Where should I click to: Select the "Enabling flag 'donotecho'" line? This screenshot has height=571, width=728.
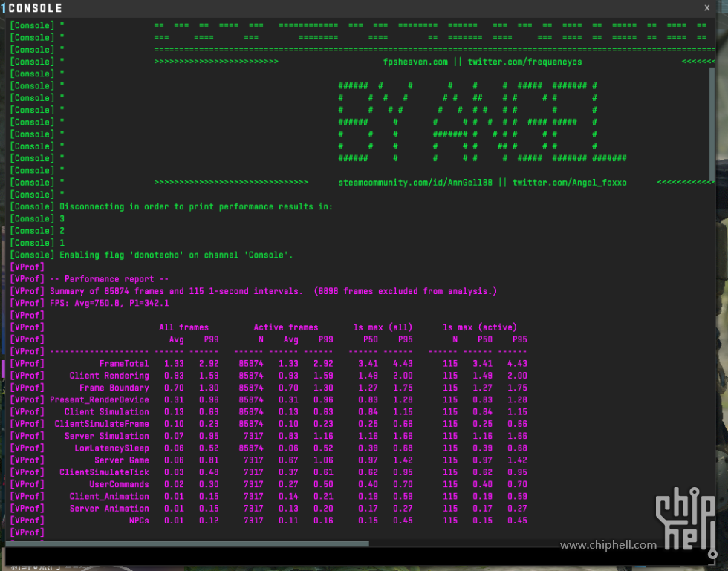pos(176,255)
